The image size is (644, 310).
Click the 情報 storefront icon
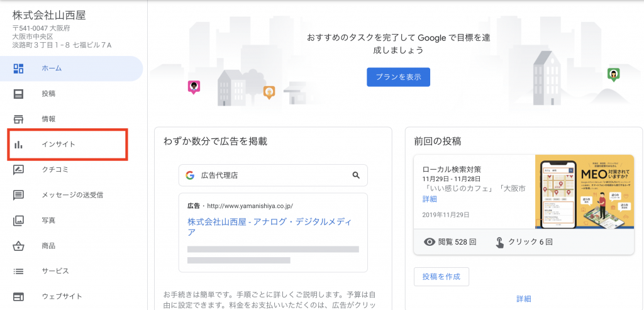[x=18, y=119]
